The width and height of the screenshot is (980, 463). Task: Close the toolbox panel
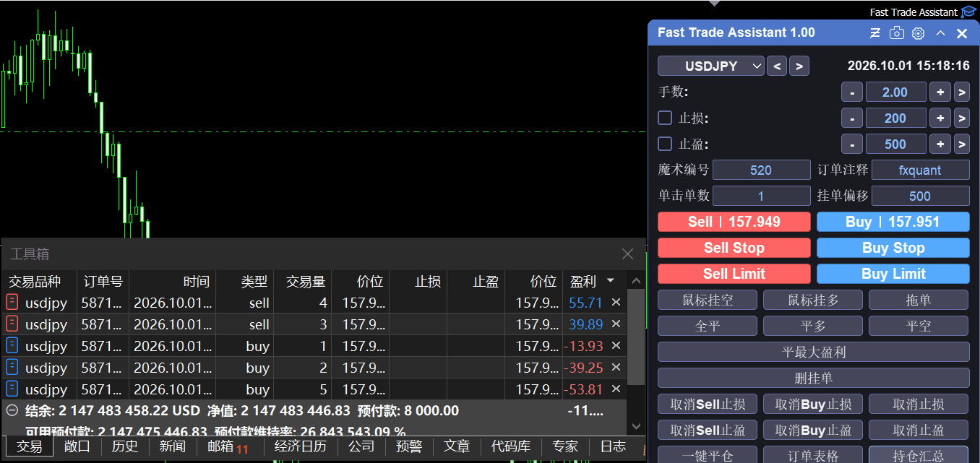627,254
